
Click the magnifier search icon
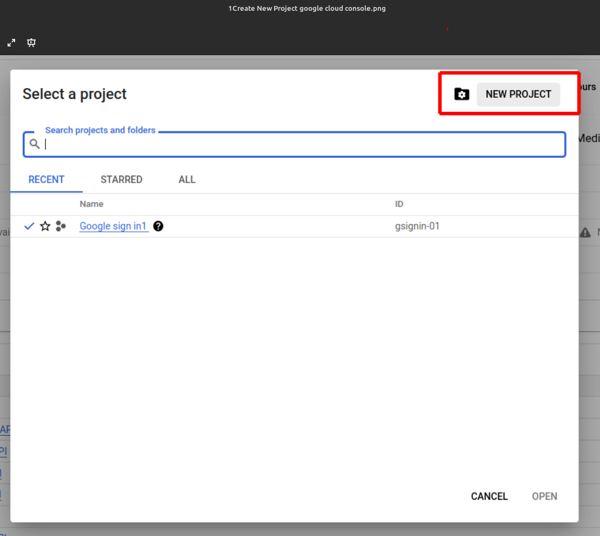34,144
